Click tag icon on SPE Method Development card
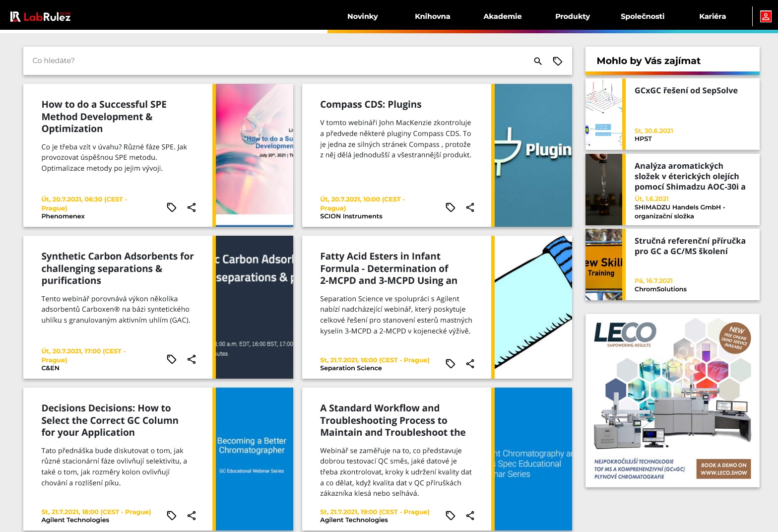 [x=172, y=207]
